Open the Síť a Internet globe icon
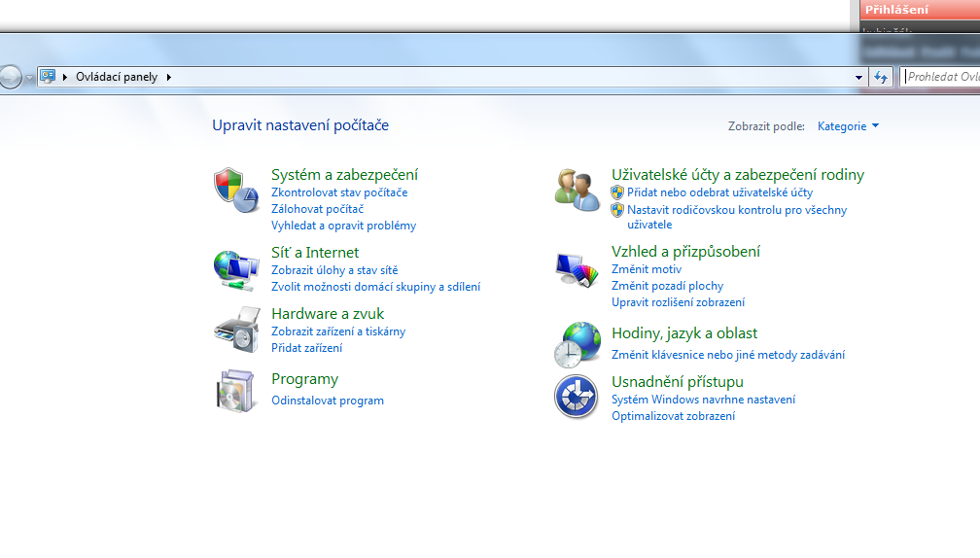This screenshot has height=558, width=980. tap(236, 270)
